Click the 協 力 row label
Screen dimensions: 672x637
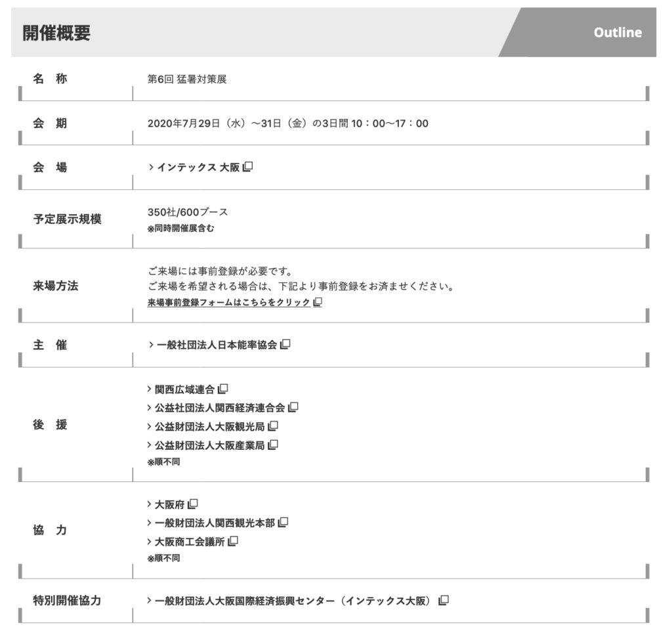click(x=50, y=530)
